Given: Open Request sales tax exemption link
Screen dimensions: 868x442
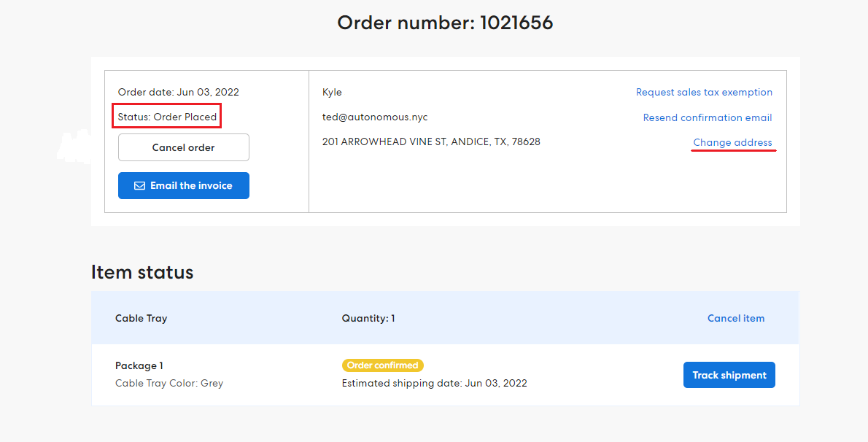Looking at the screenshot, I should [704, 93].
